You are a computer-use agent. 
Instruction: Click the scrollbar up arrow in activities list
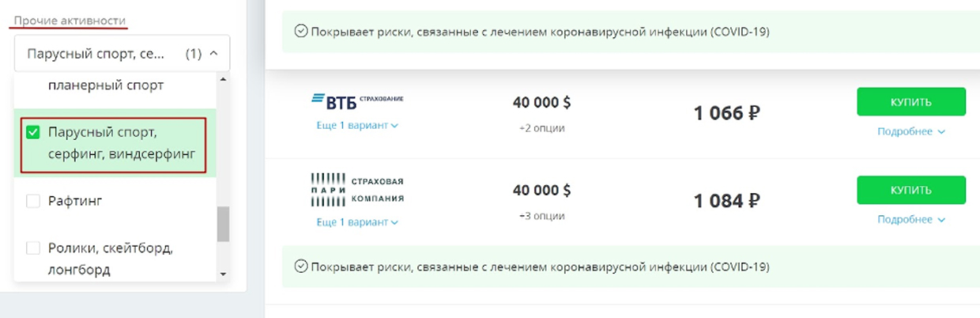(x=223, y=80)
